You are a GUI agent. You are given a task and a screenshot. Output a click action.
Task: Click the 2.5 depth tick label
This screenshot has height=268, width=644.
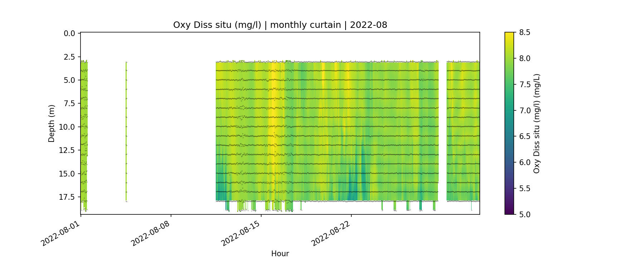[69, 57]
